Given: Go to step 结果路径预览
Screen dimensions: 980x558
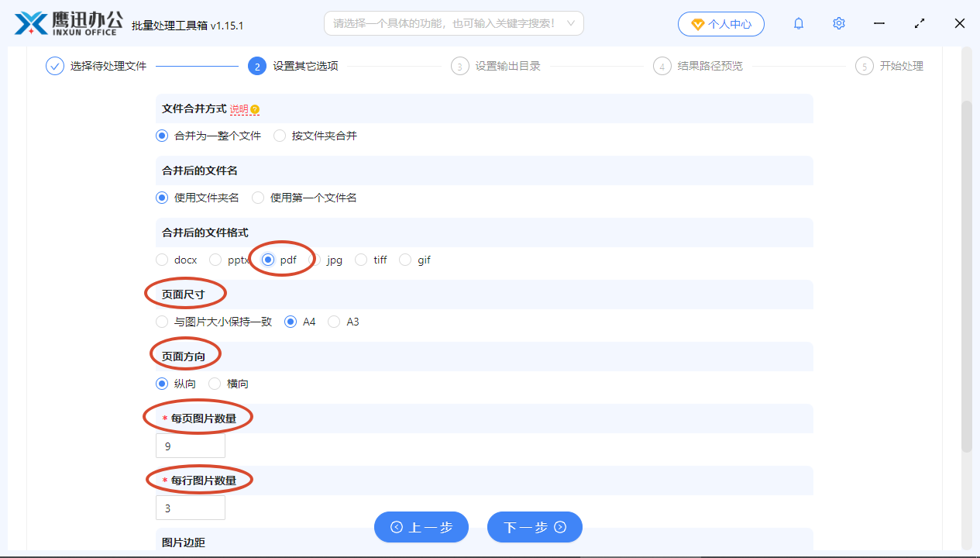Looking at the screenshot, I should click(710, 66).
